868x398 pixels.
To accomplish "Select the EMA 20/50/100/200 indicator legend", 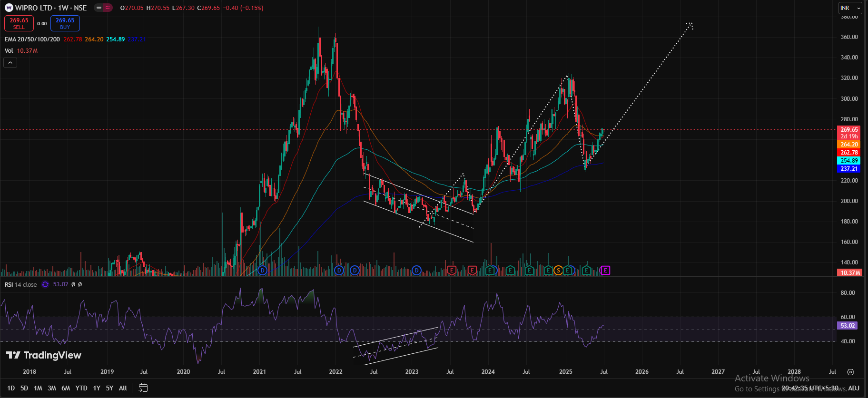I will [x=32, y=39].
